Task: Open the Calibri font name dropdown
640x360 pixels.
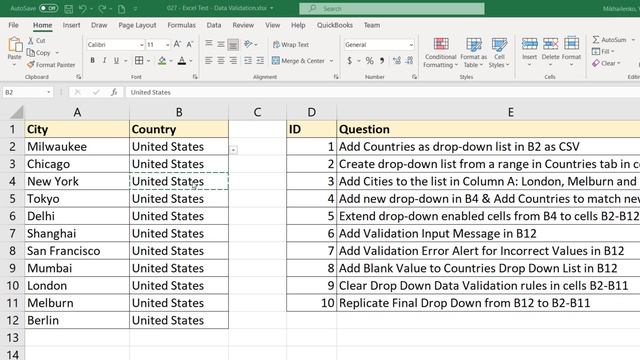Action: tap(142, 44)
